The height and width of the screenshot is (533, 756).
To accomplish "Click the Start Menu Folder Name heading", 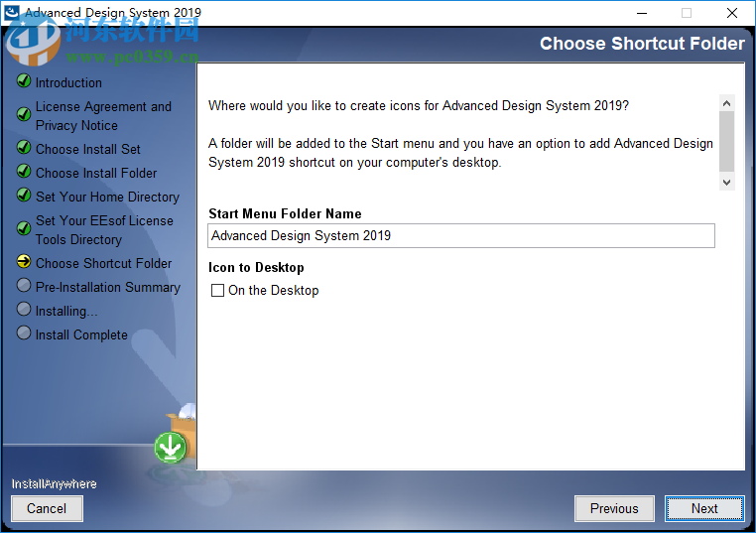I will click(x=285, y=213).
